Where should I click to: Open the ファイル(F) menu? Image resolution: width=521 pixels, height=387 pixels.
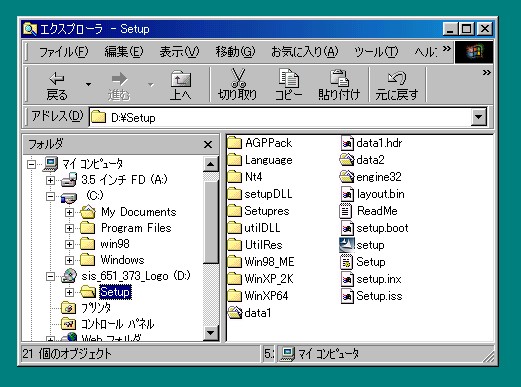(x=64, y=52)
